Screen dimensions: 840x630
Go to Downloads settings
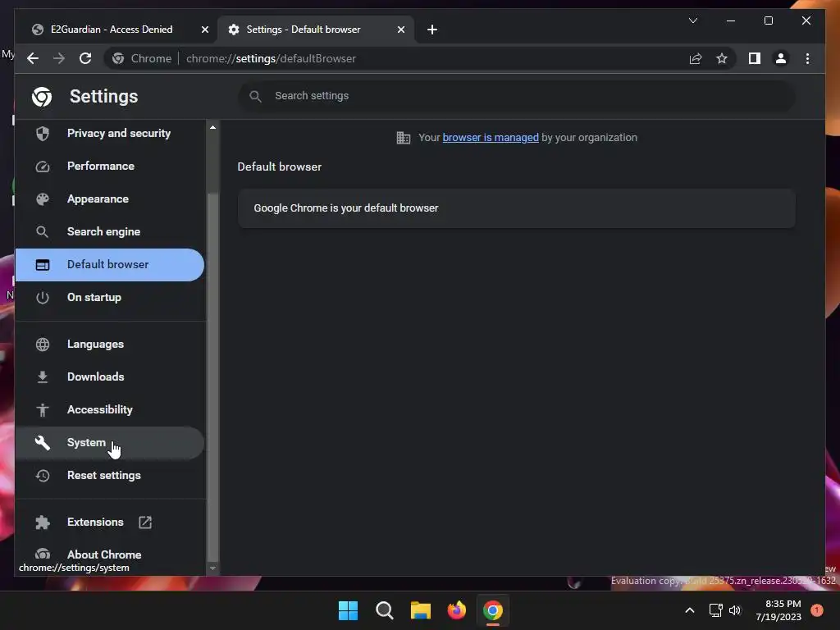click(110, 377)
